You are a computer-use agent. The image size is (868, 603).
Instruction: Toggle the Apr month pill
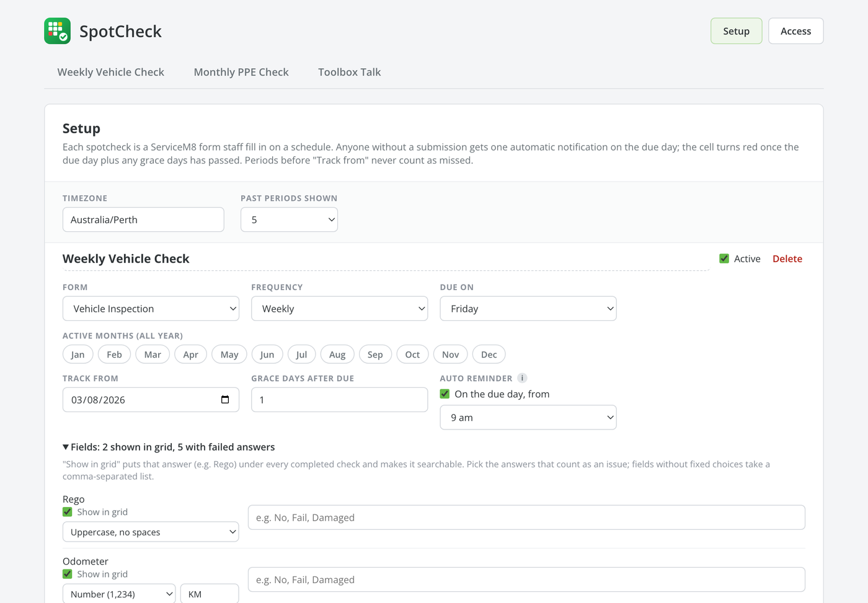[191, 354]
